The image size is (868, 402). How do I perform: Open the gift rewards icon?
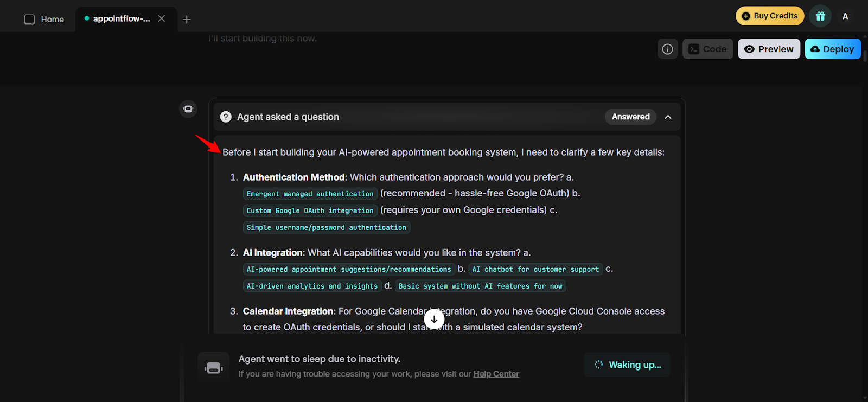click(820, 16)
